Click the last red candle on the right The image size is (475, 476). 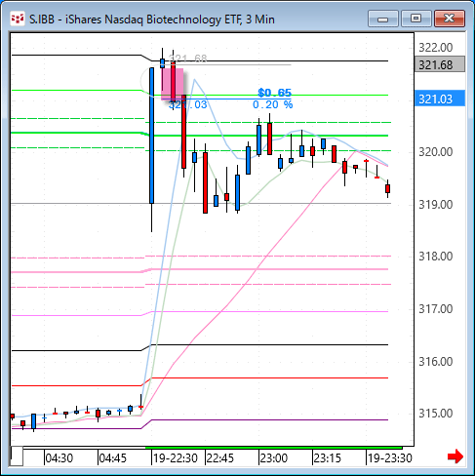(387, 189)
